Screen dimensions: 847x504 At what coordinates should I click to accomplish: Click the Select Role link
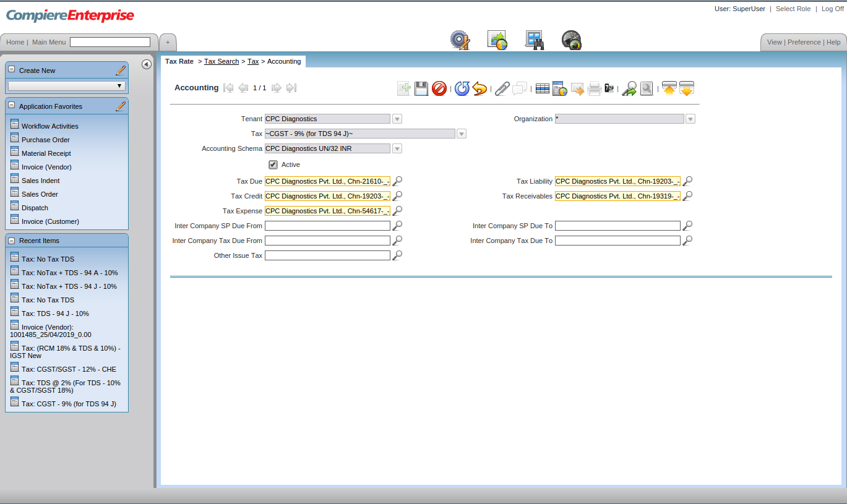(x=793, y=9)
